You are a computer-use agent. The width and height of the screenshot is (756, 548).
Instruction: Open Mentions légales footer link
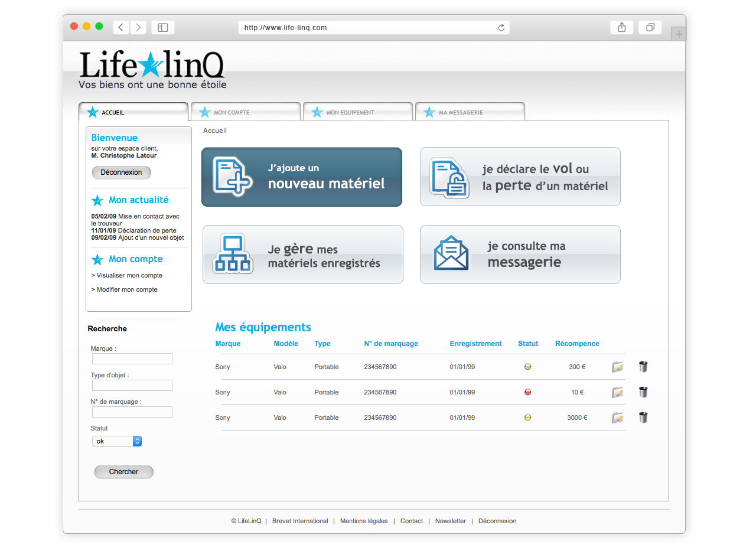coord(364,521)
